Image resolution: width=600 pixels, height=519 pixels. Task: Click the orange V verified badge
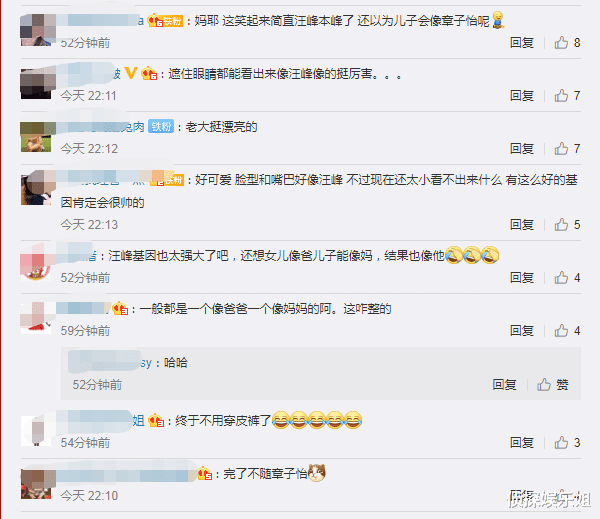131,73
